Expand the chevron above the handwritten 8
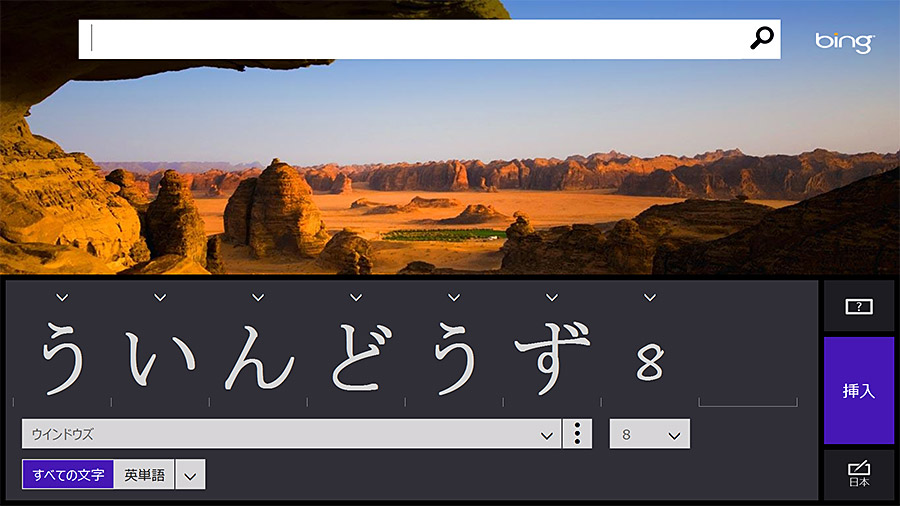Screen dimensions: 900x506 click(x=650, y=297)
